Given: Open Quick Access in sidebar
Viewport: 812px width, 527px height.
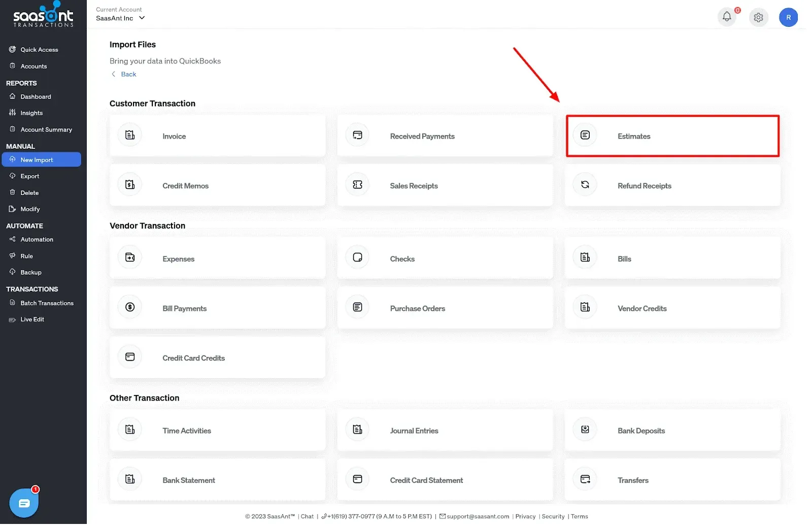Looking at the screenshot, I should 39,50.
